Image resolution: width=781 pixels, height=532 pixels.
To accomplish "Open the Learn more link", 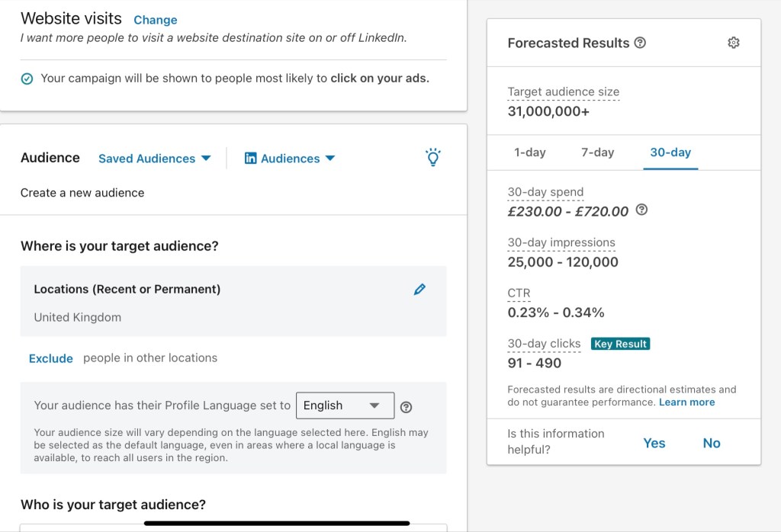I will [686, 402].
